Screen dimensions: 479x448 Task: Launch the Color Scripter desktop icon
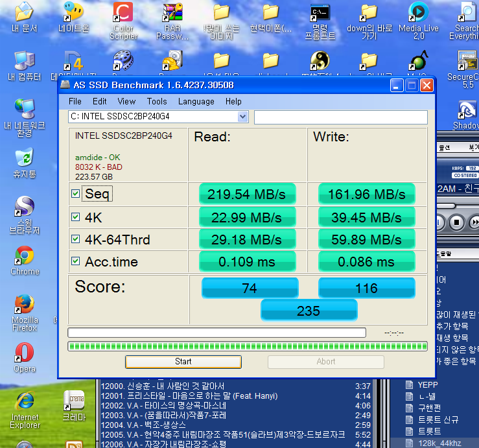[123, 21]
